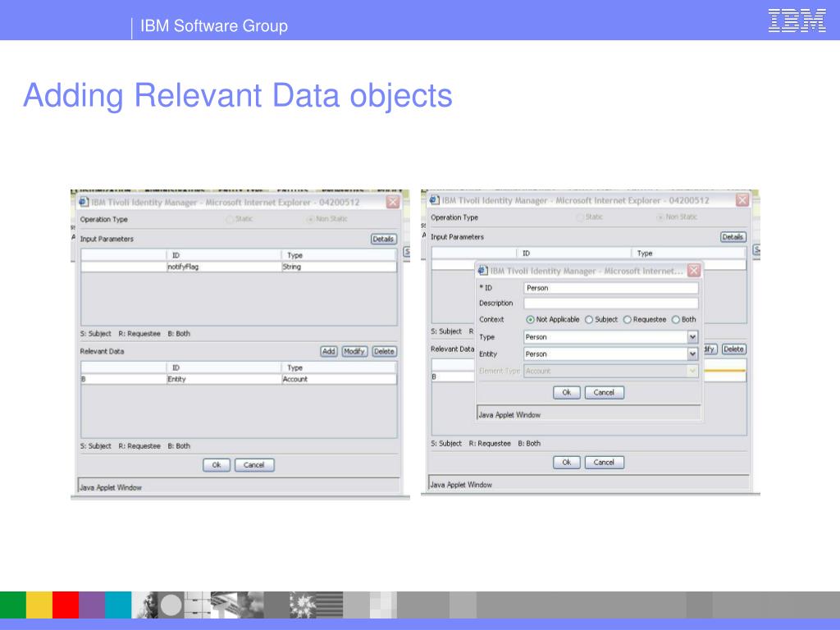Image resolution: width=840 pixels, height=630 pixels.
Task: Click Cancel in the left dialog
Action: pyautogui.click(x=254, y=465)
